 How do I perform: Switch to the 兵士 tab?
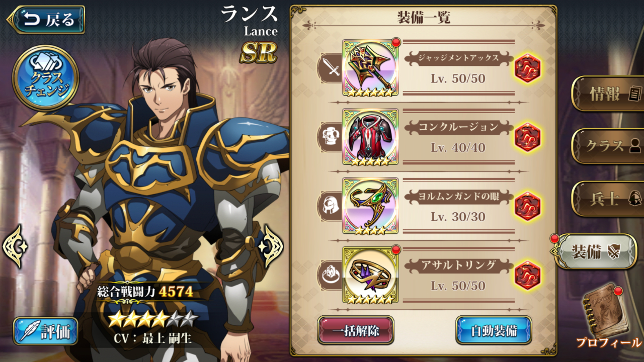[x=608, y=199]
